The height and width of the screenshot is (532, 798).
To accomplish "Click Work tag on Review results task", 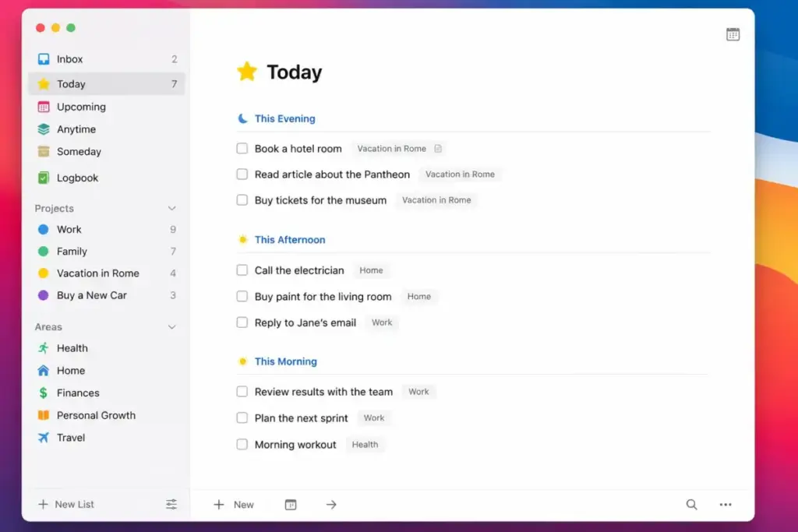I will click(418, 392).
